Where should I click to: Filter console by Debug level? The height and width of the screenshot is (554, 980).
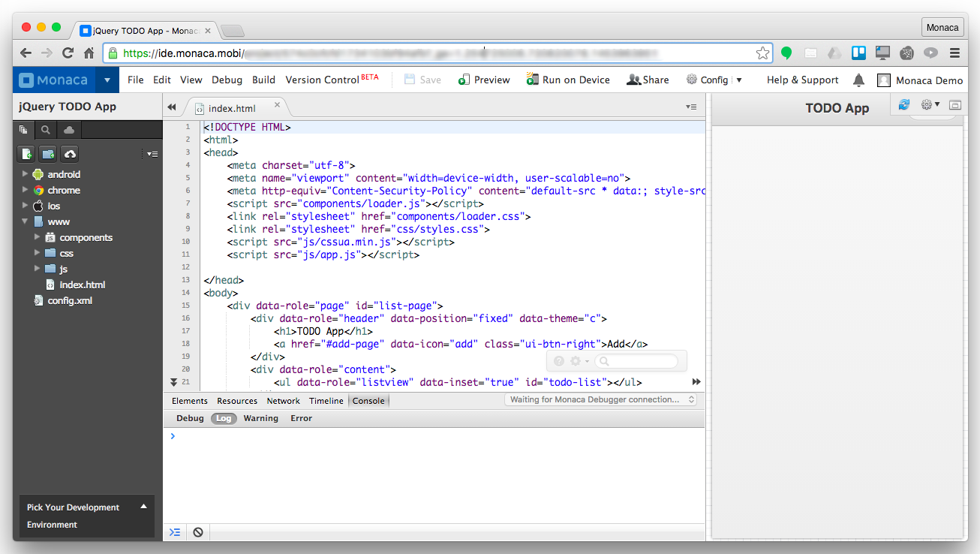pos(190,418)
